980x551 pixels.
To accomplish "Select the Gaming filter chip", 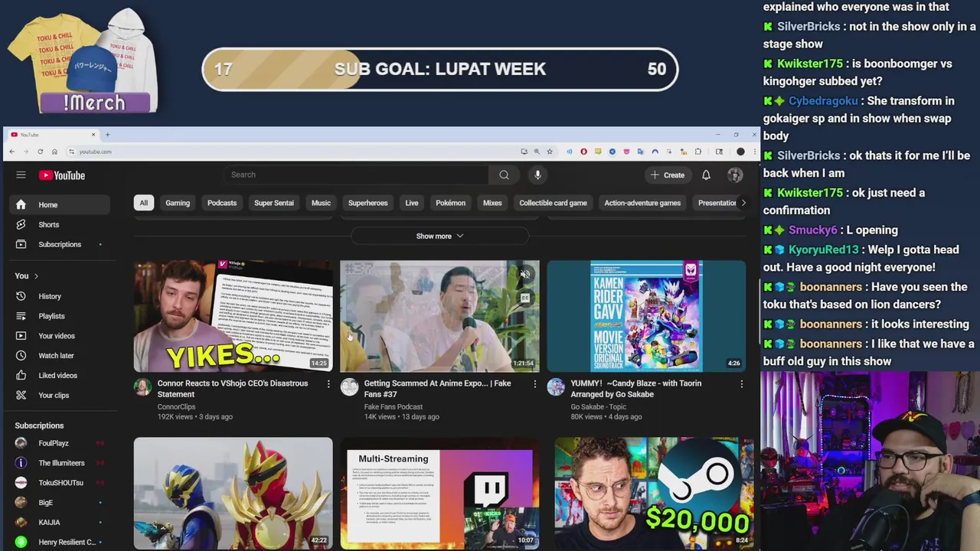I will tap(178, 203).
